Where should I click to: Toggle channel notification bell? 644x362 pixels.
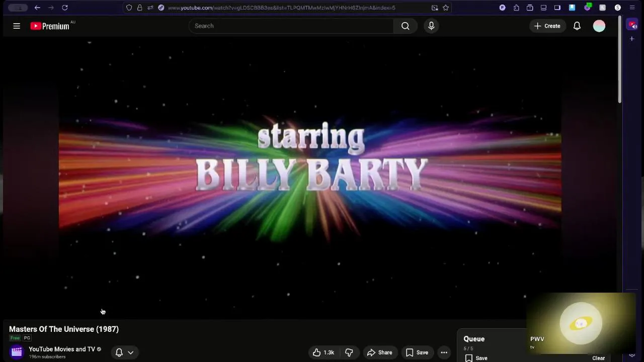(x=119, y=352)
